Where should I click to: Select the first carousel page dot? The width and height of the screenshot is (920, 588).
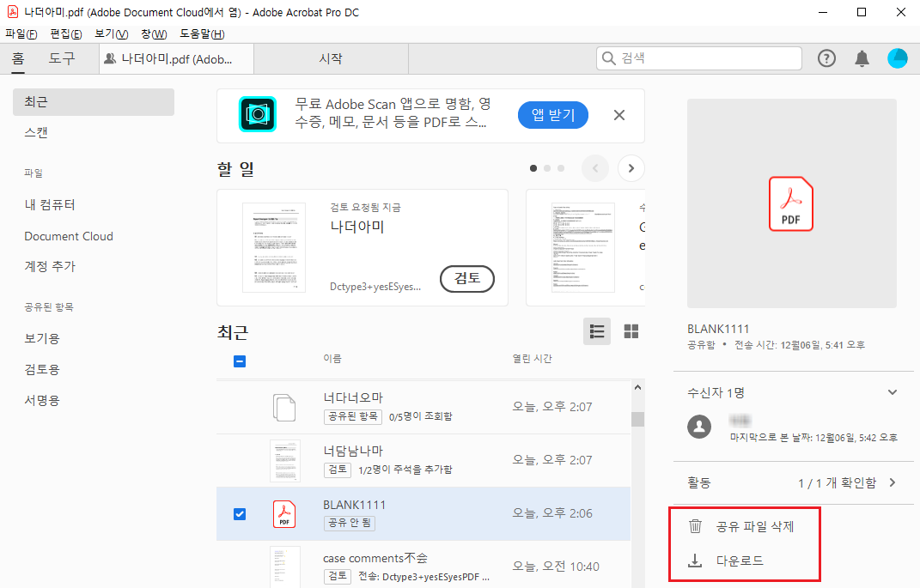pyautogui.click(x=533, y=168)
